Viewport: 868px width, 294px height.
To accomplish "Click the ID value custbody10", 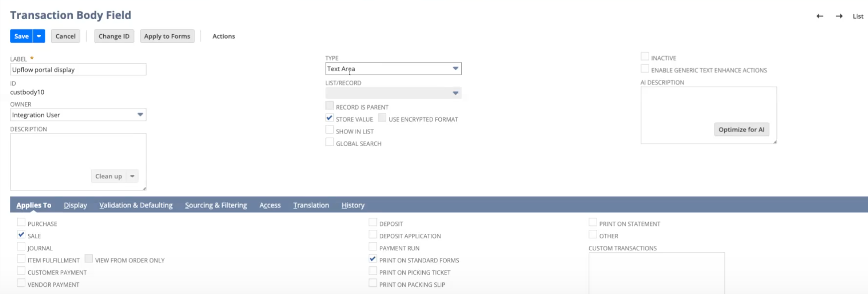I will [x=27, y=92].
